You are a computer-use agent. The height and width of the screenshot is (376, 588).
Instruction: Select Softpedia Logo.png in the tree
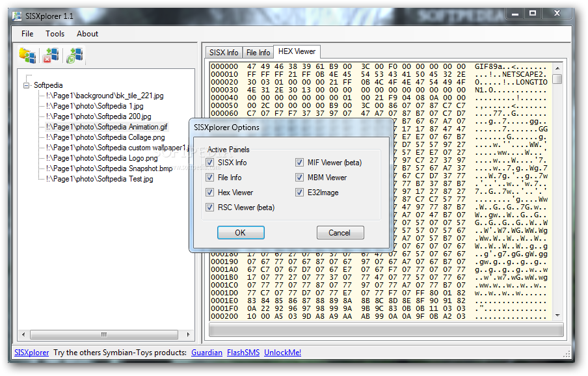(101, 158)
